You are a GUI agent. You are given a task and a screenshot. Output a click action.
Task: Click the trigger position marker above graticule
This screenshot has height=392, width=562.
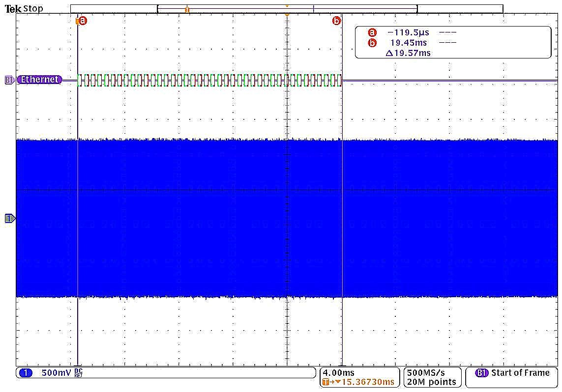click(287, 16)
